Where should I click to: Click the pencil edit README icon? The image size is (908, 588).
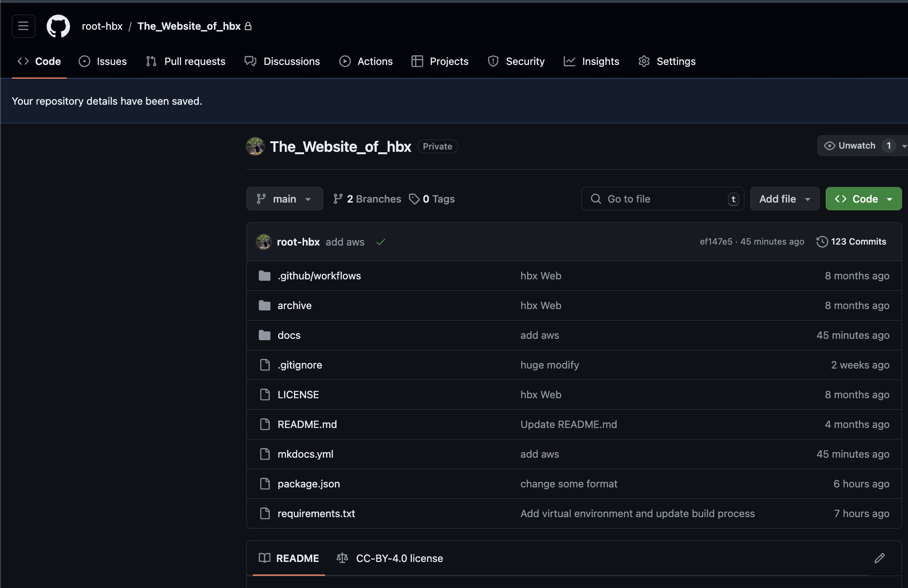click(x=879, y=558)
